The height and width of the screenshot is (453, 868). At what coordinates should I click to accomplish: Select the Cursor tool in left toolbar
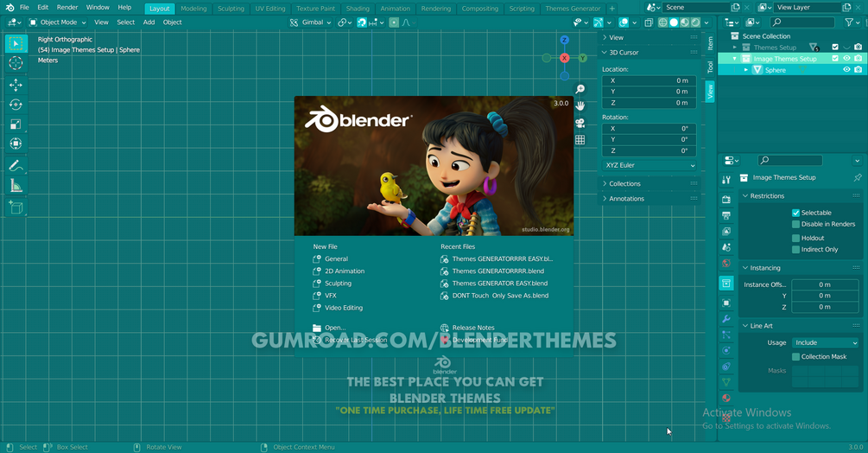[x=16, y=63]
